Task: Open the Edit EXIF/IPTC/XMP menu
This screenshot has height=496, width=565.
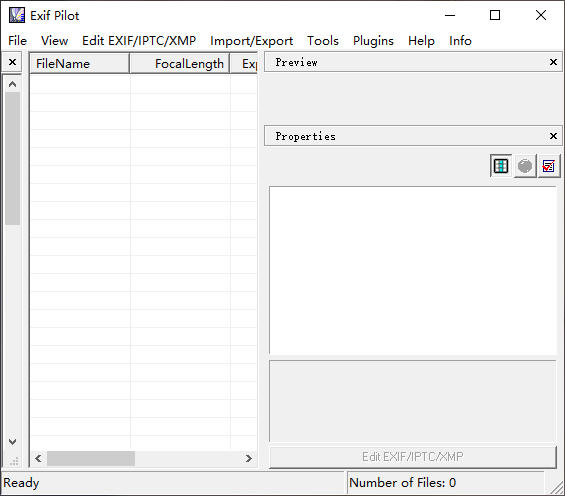Action: tap(139, 41)
